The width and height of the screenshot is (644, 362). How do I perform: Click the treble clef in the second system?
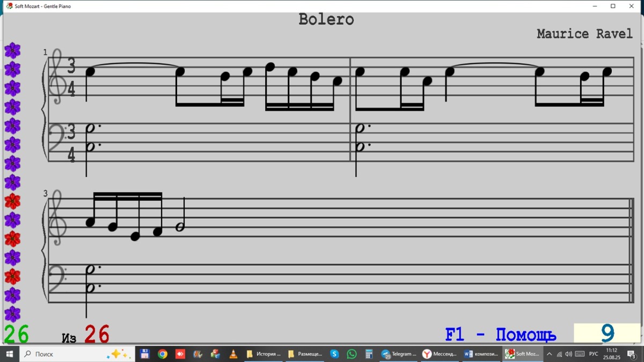tap(56, 217)
